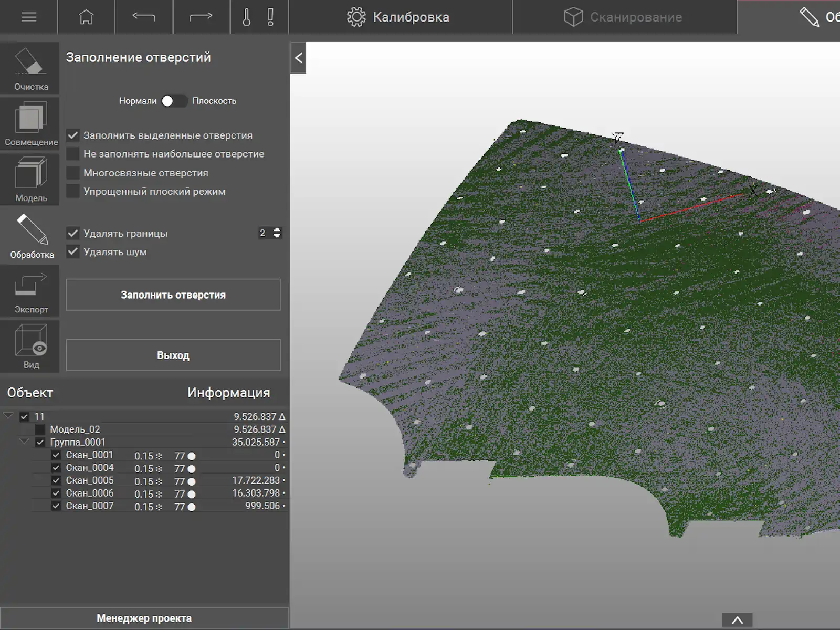Open the Вид view tool
The image size is (840, 630).
click(30, 346)
